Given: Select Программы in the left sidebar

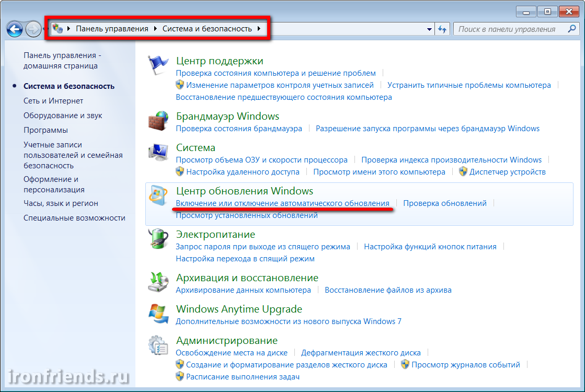Looking at the screenshot, I should point(45,130).
